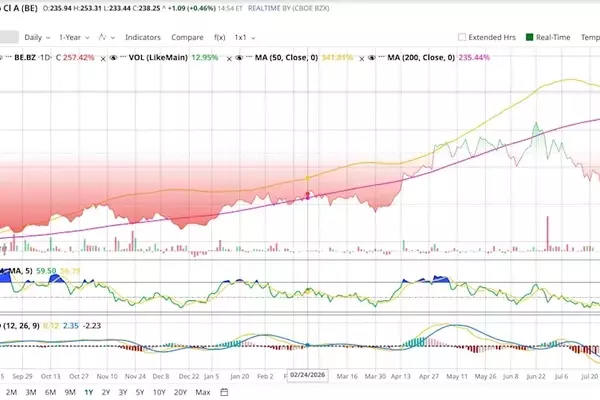Image resolution: width=600 pixels, height=400 pixels.
Task: Select the Max time range
Action: 203,392
